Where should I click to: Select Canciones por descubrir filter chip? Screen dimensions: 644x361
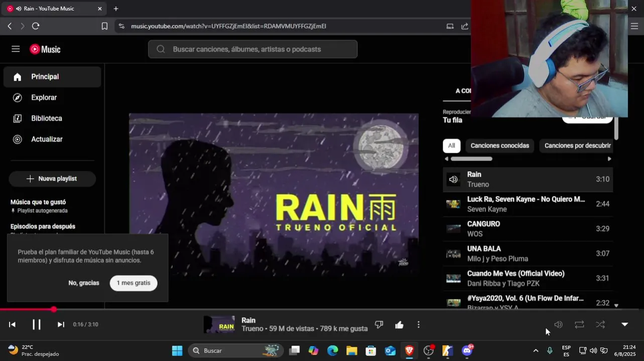577,145
